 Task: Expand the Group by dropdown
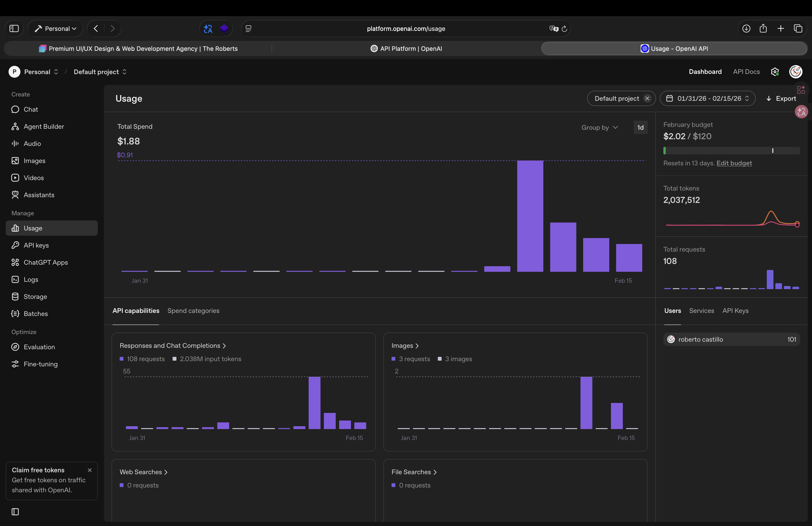coord(600,127)
